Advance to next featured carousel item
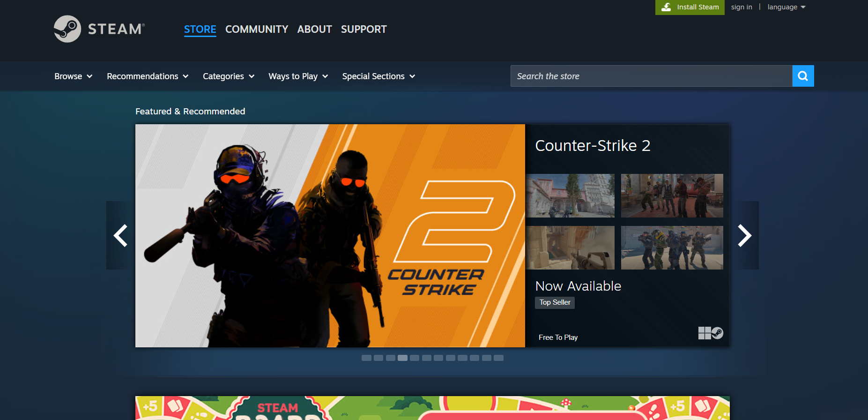The width and height of the screenshot is (868, 420). click(x=744, y=235)
